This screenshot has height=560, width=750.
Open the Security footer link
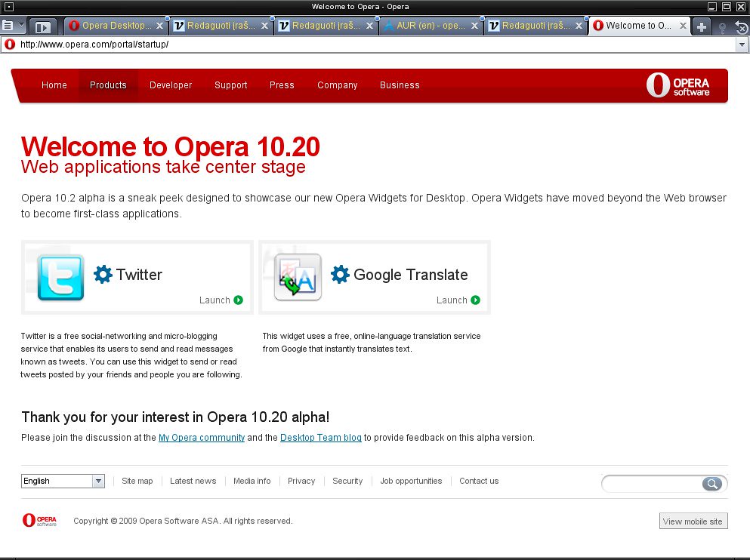pyautogui.click(x=347, y=482)
